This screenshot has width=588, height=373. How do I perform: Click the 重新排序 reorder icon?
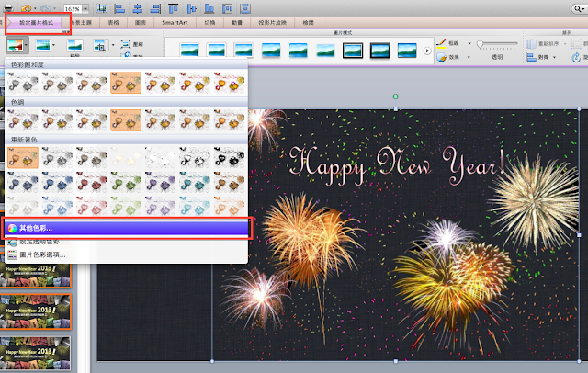tap(531, 44)
